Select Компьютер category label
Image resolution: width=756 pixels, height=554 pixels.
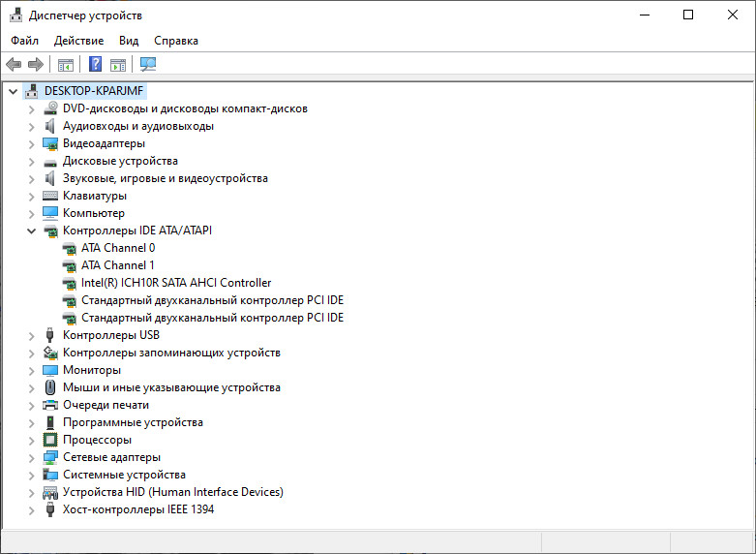[x=94, y=213]
